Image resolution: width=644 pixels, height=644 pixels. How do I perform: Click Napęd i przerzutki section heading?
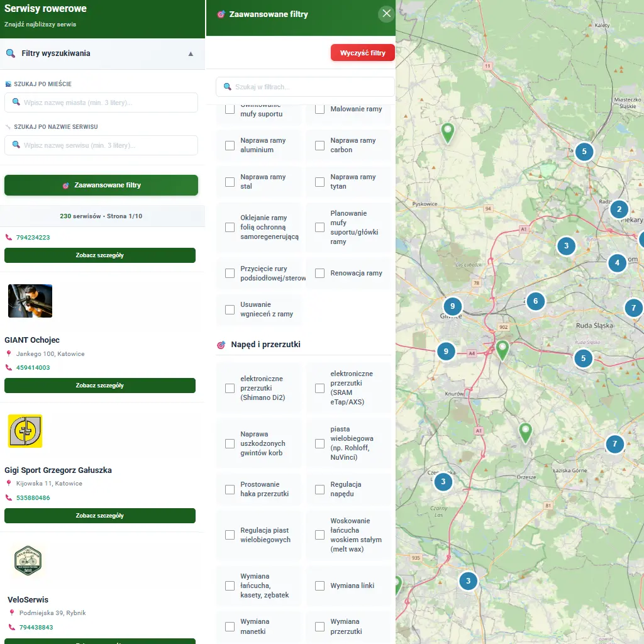coord(265,344)
